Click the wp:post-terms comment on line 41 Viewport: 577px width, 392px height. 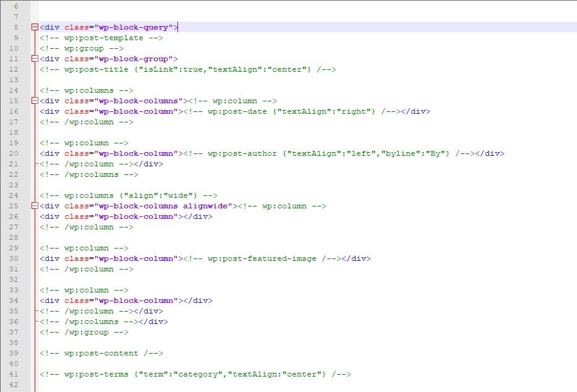click(195, 374)
